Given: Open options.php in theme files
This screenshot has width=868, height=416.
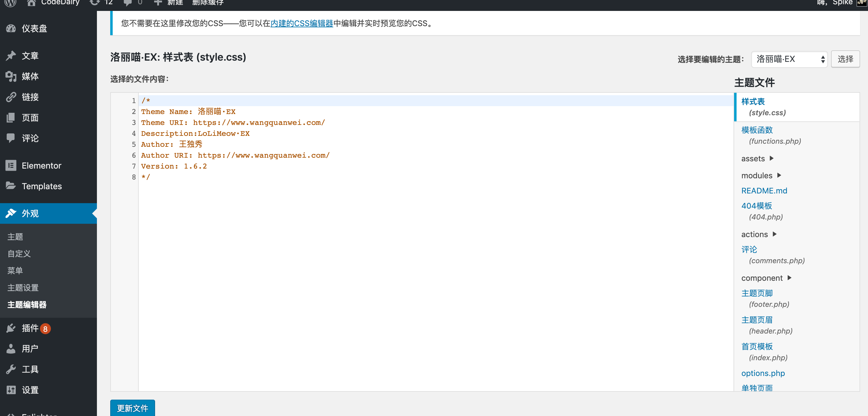Looking at the screenshot, I should (x=763, y=373).
